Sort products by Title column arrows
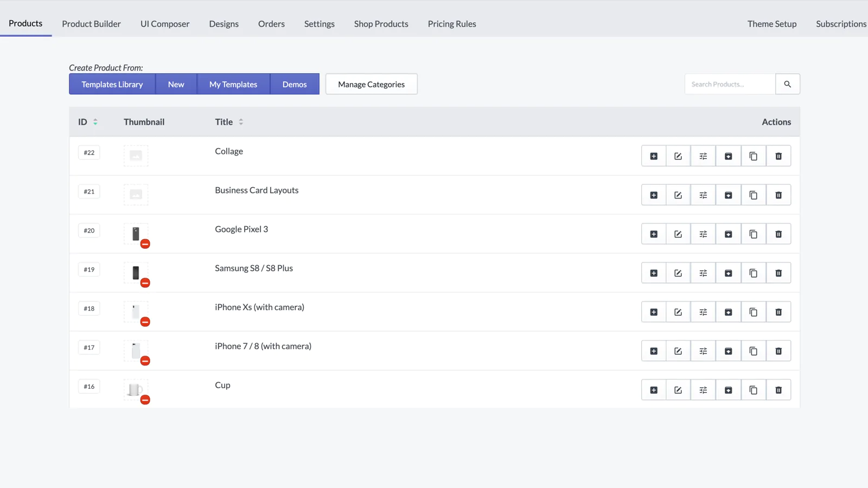868x488 pixels. (x=241, y=122)
